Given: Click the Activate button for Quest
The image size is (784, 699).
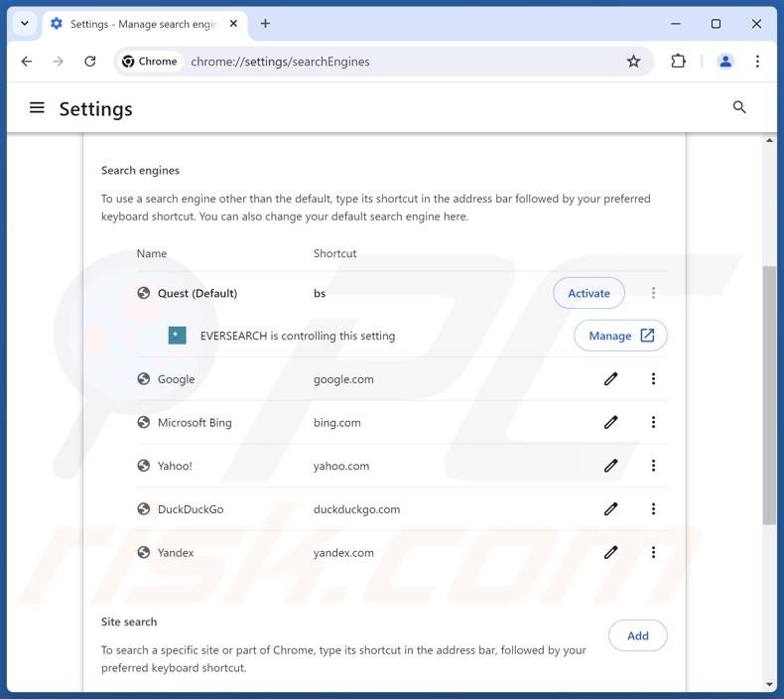Looking at the screenshot, I should (x=588, y=293).
